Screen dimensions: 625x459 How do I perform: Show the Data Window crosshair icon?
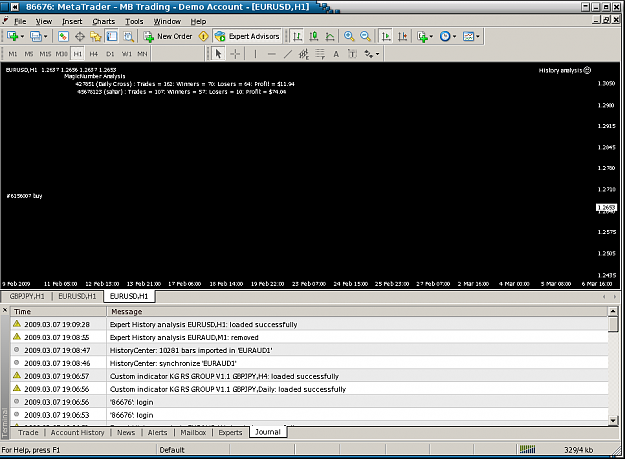pyautogui.click(x=80, y=37)
